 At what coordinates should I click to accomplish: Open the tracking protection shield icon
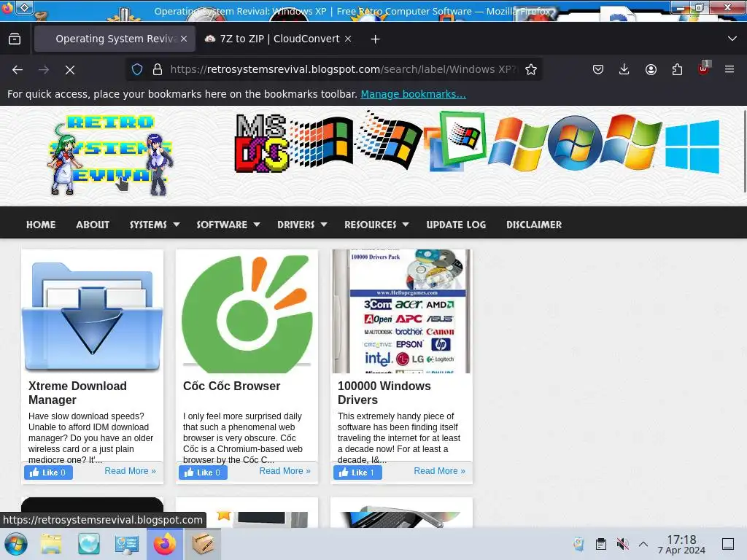click(x=137, y=69)
